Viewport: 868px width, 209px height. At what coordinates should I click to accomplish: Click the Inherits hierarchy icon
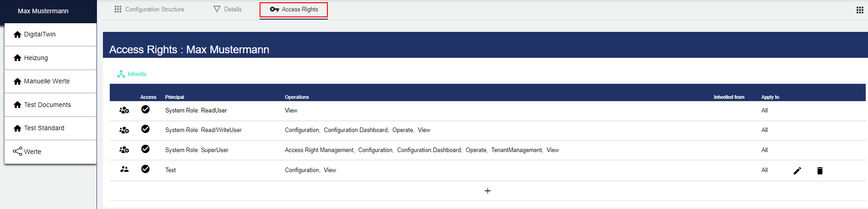[121, 74]
